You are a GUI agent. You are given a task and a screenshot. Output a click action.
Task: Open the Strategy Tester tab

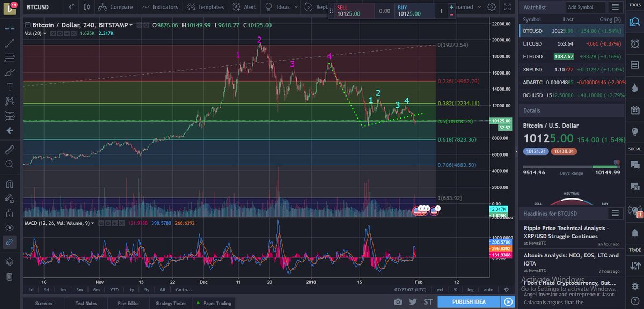click(x=171, y=303)
